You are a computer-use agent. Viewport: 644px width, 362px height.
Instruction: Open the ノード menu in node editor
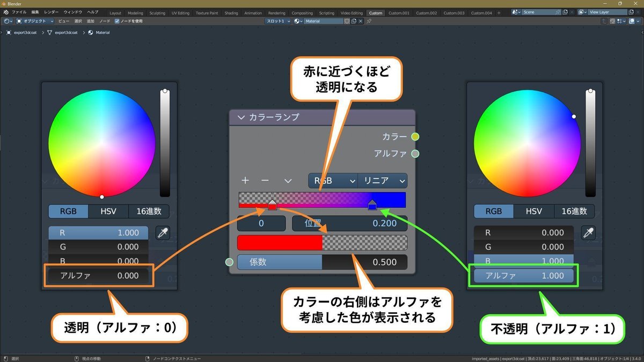click(105, 21)
